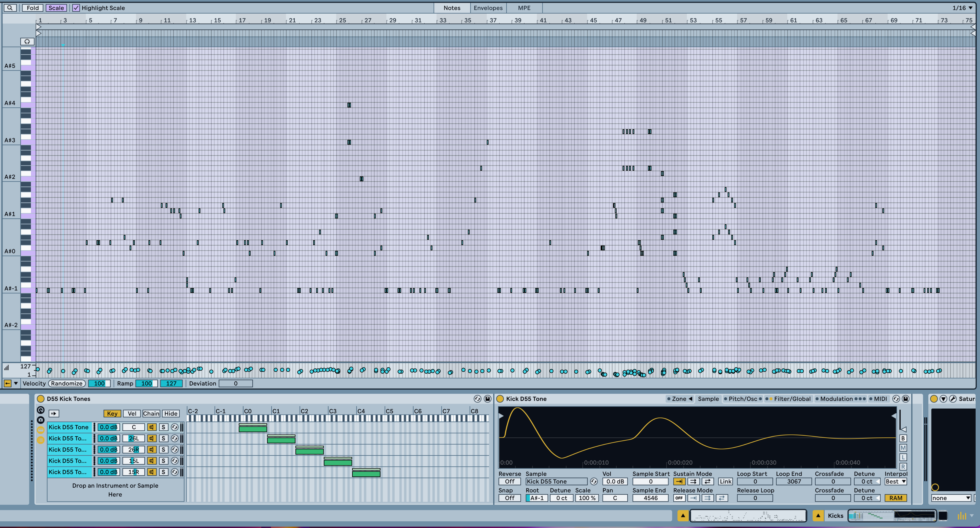The image size is (980, 528).
Task: Switch to the Envelopes tab
Action: tap(488, 8)
